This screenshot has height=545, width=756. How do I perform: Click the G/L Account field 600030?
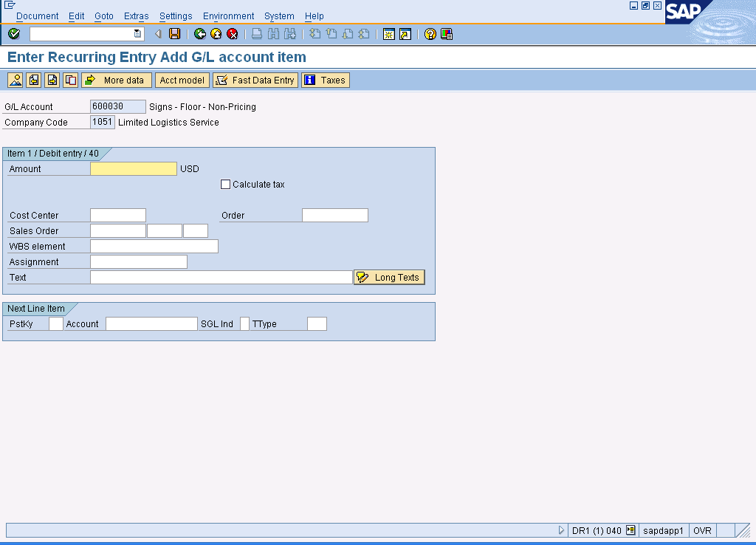tap(118, 106)
